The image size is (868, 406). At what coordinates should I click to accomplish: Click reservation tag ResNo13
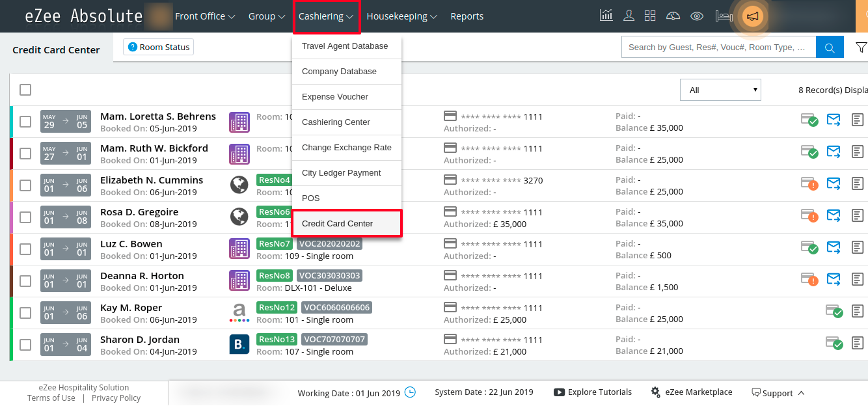(277, 339)
